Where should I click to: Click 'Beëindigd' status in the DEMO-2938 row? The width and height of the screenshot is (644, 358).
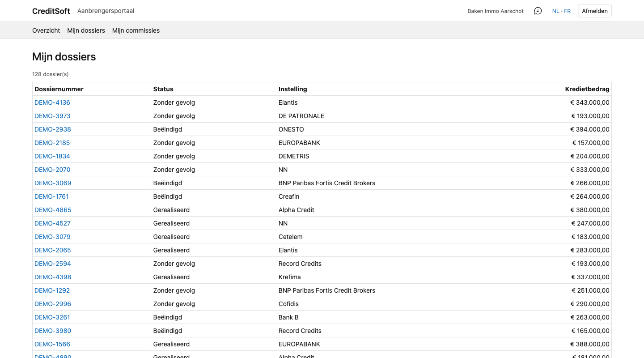pyautogui.click(x=168, y=129)
